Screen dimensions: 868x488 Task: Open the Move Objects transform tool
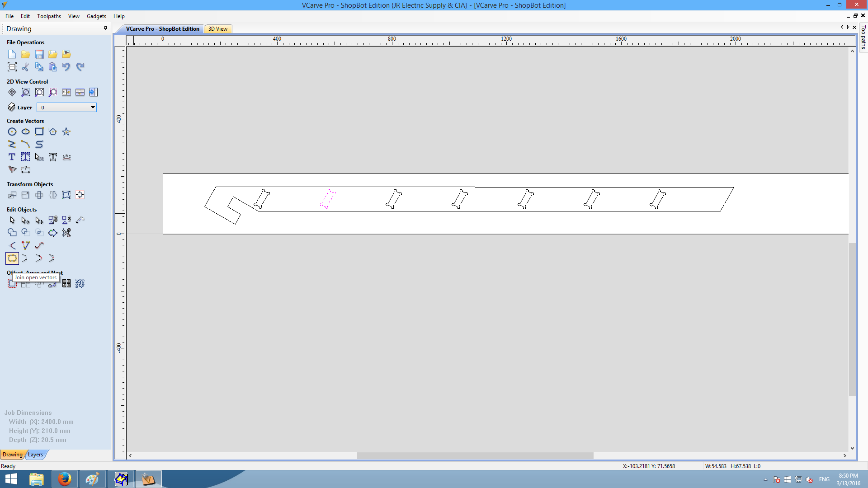coord(12,195)
